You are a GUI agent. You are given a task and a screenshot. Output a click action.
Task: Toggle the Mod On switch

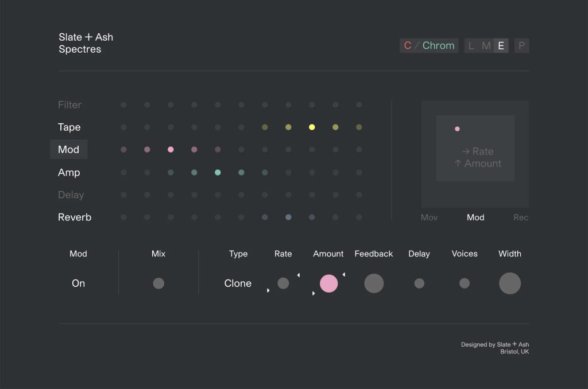pyautogui.click(x=78, y=283)
